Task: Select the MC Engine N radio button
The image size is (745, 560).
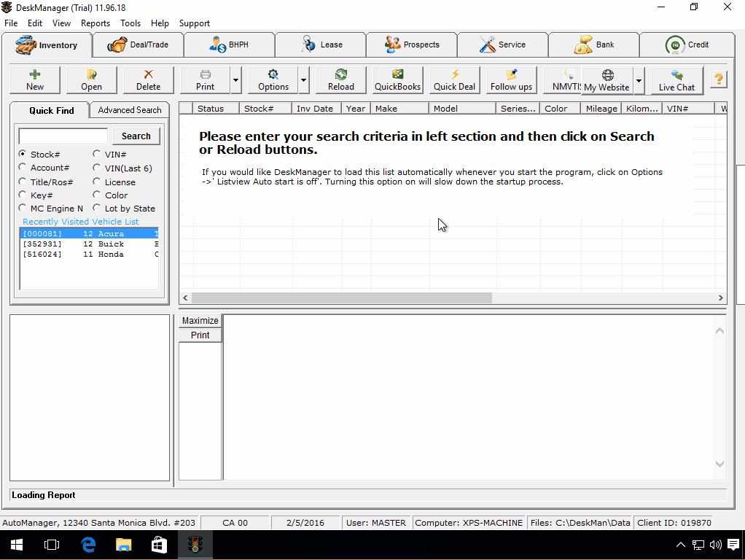Action: (23, 208)
